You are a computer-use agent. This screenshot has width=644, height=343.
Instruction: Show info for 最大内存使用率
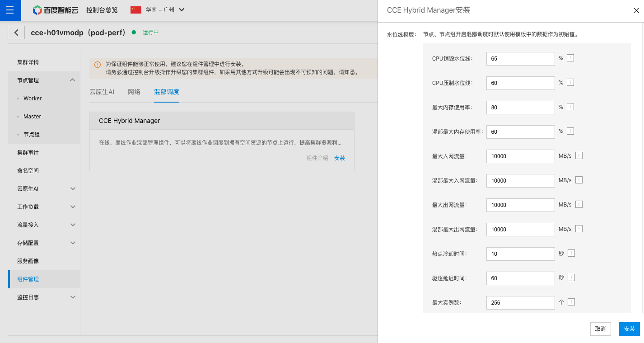click(x=570, y=107)
